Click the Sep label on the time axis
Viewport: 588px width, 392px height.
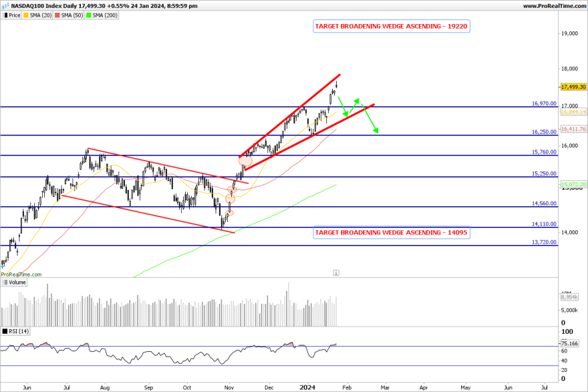(x=148, y=387)
